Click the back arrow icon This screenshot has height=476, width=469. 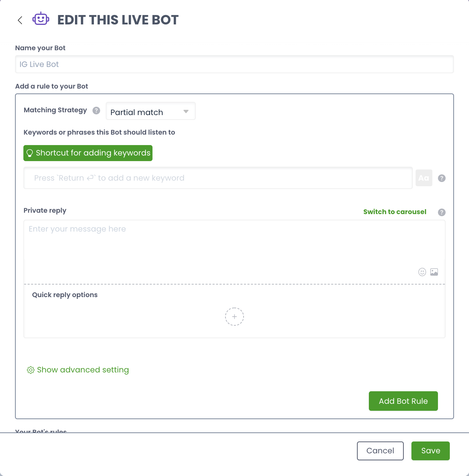click(20, 20)
